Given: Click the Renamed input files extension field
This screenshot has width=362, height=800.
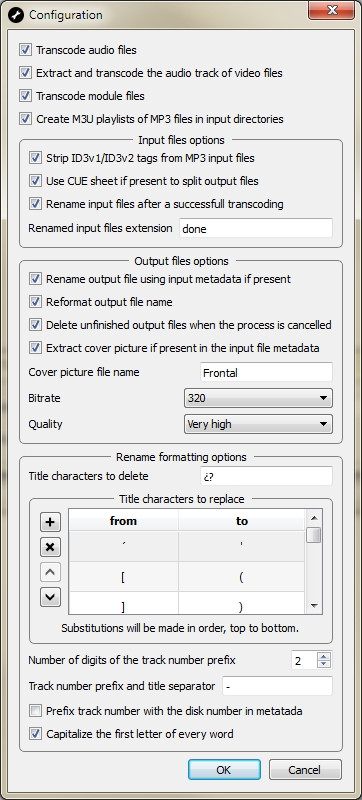Looking at the screenshot, I should coord(256,229).
